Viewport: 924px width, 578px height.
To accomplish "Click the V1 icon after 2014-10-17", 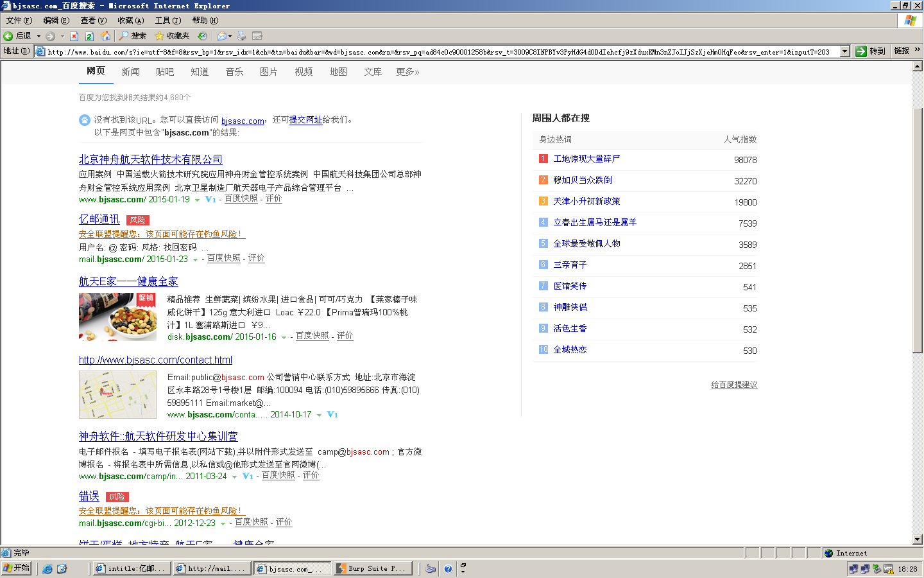I will click(x=332, y=414).
